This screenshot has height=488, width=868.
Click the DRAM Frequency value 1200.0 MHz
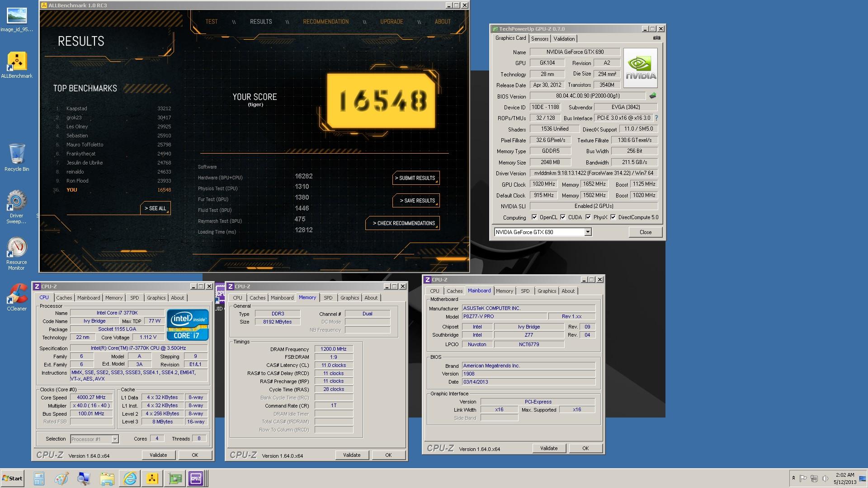tap(334, 349)
